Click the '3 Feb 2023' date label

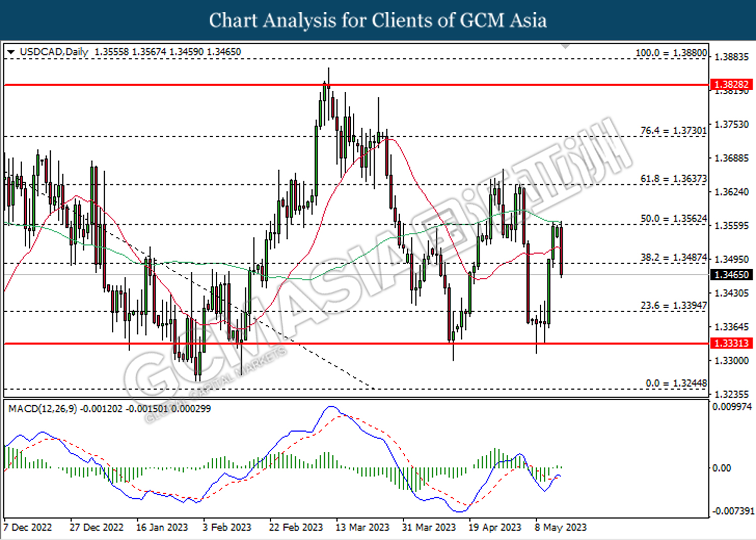227,527
